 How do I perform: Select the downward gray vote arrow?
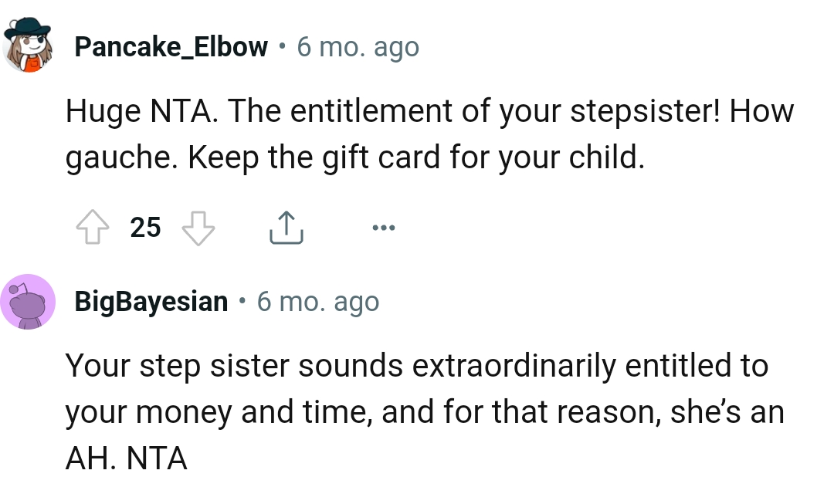click(199, 227)
